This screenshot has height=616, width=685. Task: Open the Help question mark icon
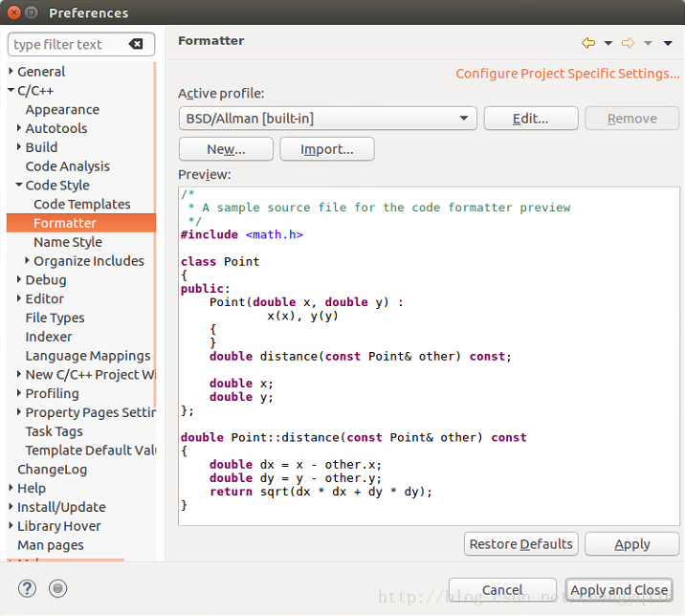tap(27, 588)
